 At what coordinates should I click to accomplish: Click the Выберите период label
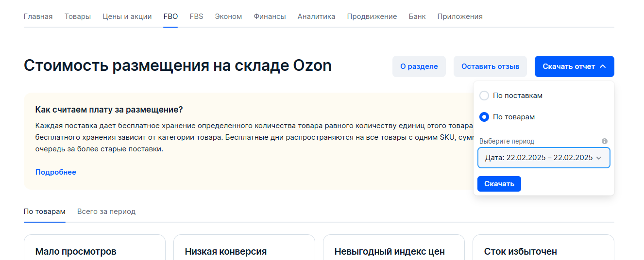507,141
